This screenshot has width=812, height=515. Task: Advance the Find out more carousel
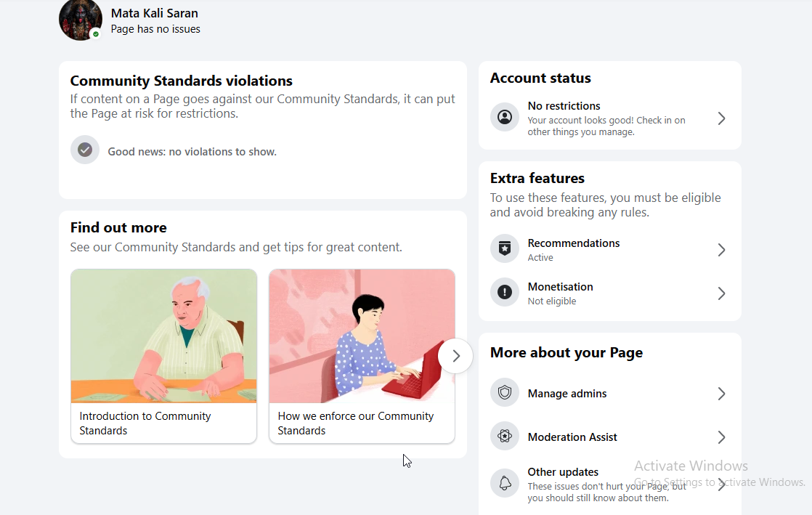(455, 356)
